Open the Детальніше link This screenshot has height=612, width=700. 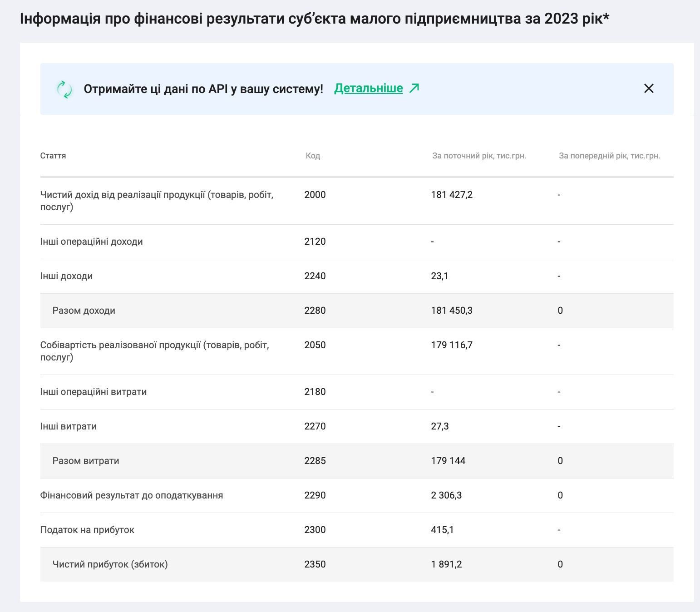pyautogui.click(x=369, y=88)
